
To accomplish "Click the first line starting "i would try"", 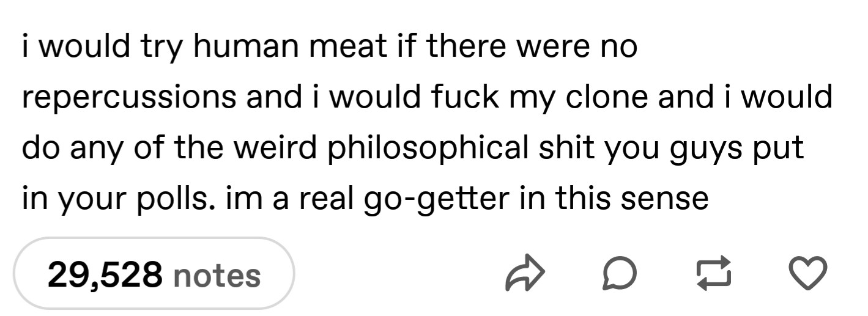I will (x=330, y=47).
